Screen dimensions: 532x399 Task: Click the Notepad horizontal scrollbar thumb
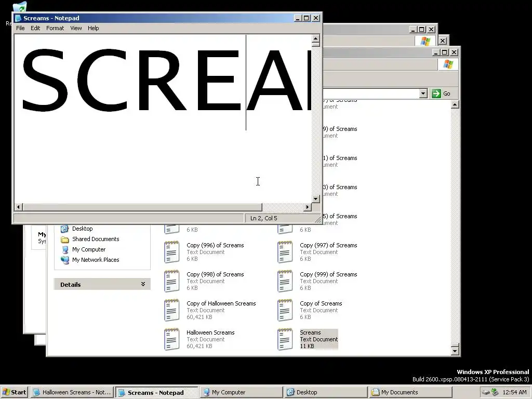click(142, 207)
